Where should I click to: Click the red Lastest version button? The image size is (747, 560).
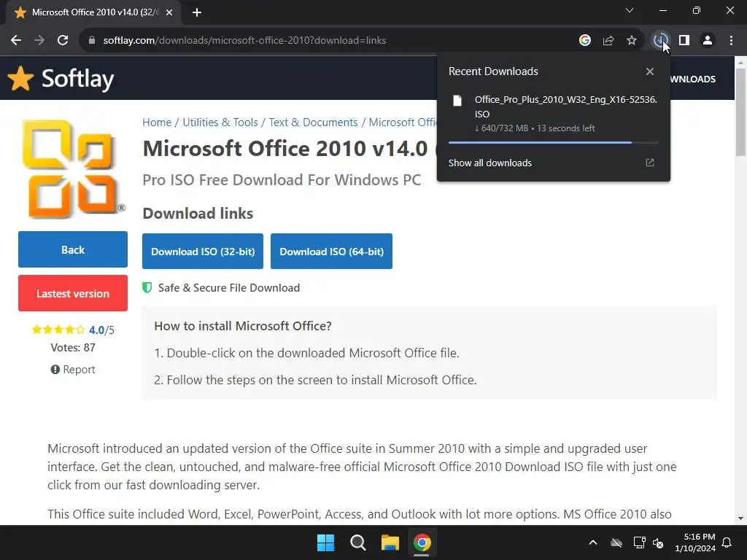73,293
